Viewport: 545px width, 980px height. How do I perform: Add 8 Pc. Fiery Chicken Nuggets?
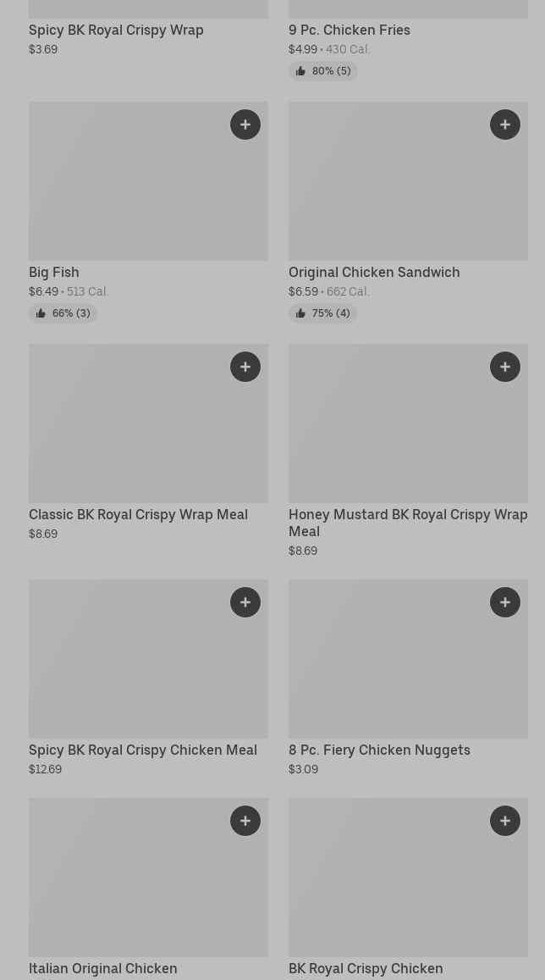tap(505, 602)
